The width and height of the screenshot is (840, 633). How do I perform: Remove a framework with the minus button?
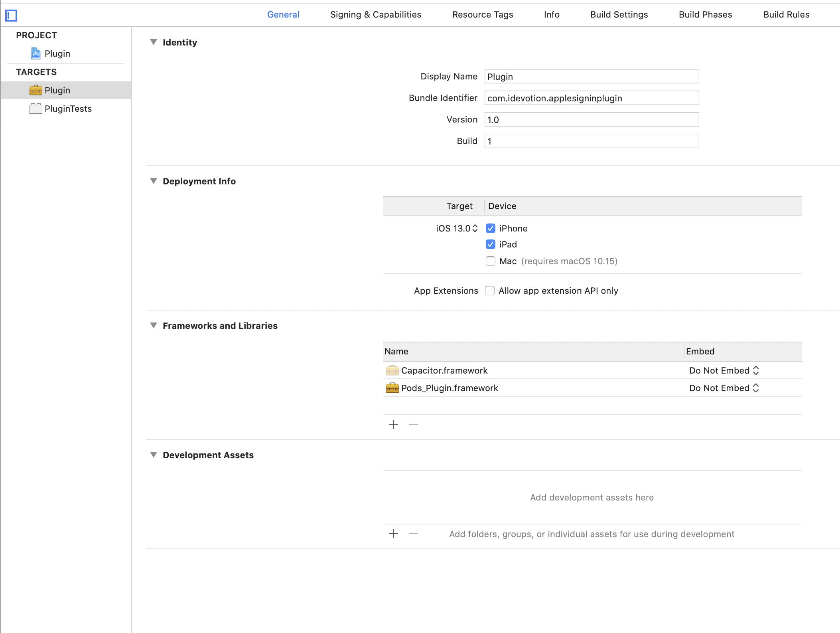(x=414, y=424)
